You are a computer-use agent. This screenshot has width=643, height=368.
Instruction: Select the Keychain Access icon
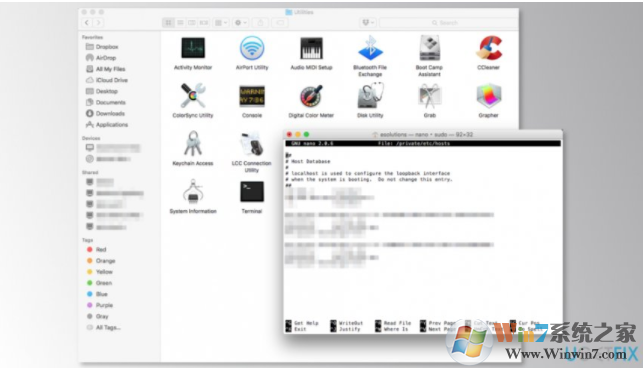(x=193, y=144)
